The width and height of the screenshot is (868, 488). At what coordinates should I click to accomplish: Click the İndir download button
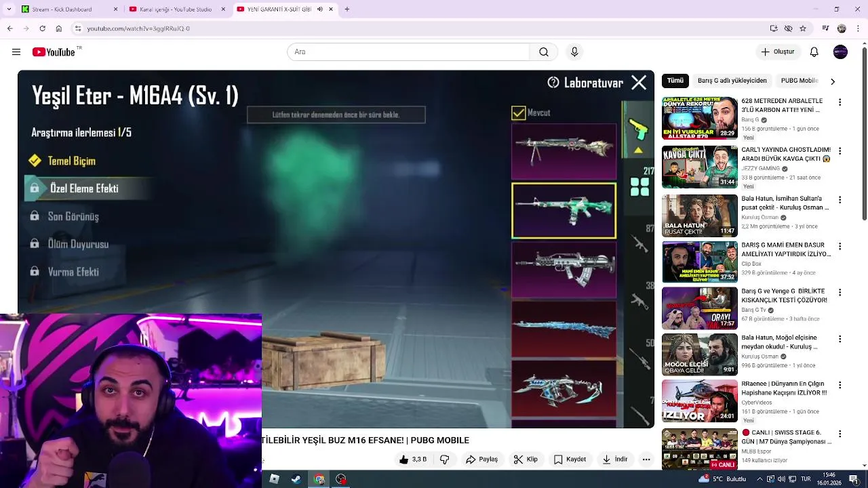[615, 460]
